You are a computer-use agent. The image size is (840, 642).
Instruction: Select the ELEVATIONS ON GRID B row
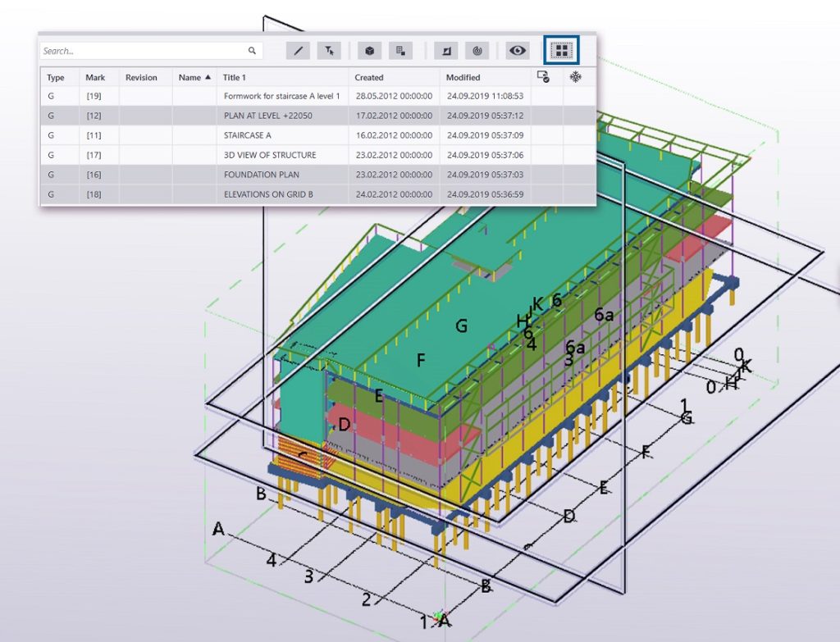click(x=317, y=194)
